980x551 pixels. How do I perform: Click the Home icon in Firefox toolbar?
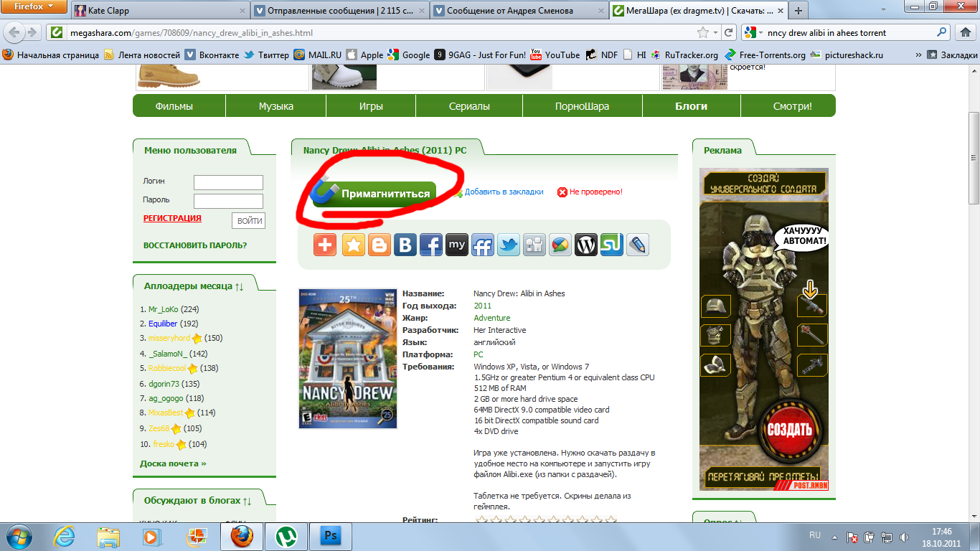point(964,32)
